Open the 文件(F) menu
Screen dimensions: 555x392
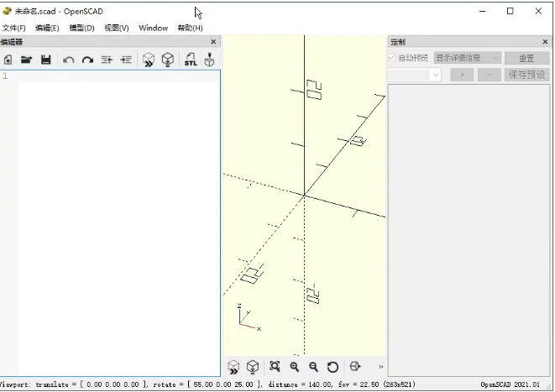click(x=13, y=28)
